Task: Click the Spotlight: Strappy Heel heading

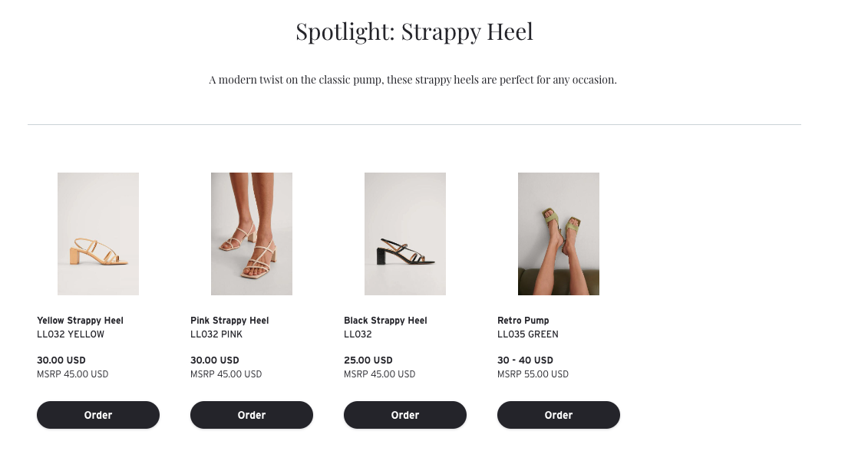Action: pos(414,31)
